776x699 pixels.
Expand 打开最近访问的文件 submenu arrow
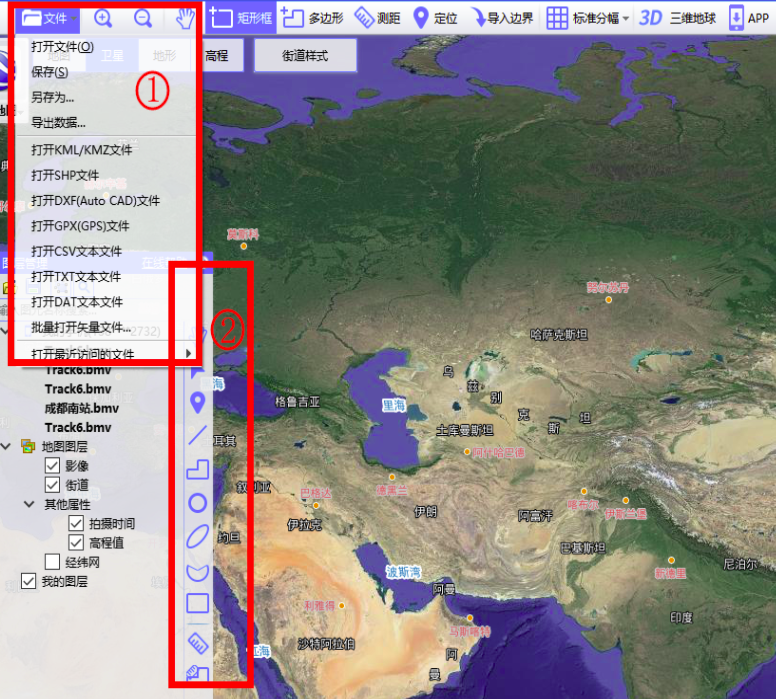pos(189,353)
